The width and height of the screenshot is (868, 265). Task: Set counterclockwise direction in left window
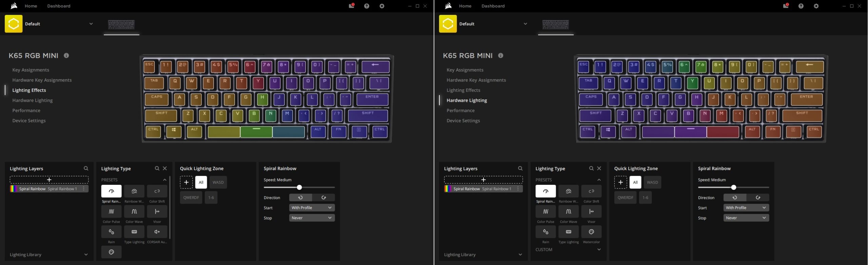300,198
